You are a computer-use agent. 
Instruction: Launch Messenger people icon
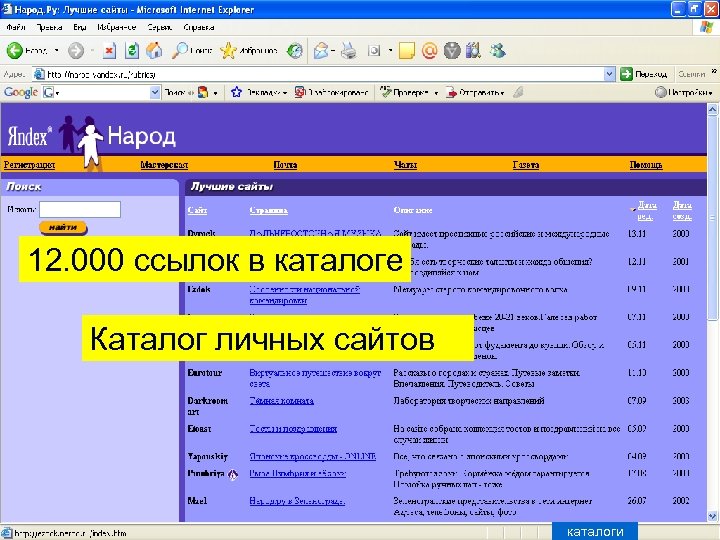tap(497, 51)
